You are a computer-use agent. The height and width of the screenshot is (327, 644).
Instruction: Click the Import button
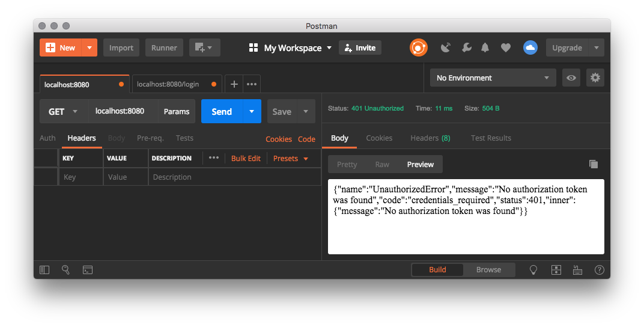click(121, 47)
